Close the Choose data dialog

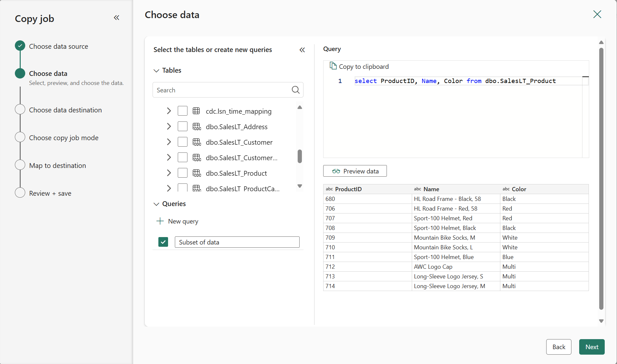coord(597,14)
